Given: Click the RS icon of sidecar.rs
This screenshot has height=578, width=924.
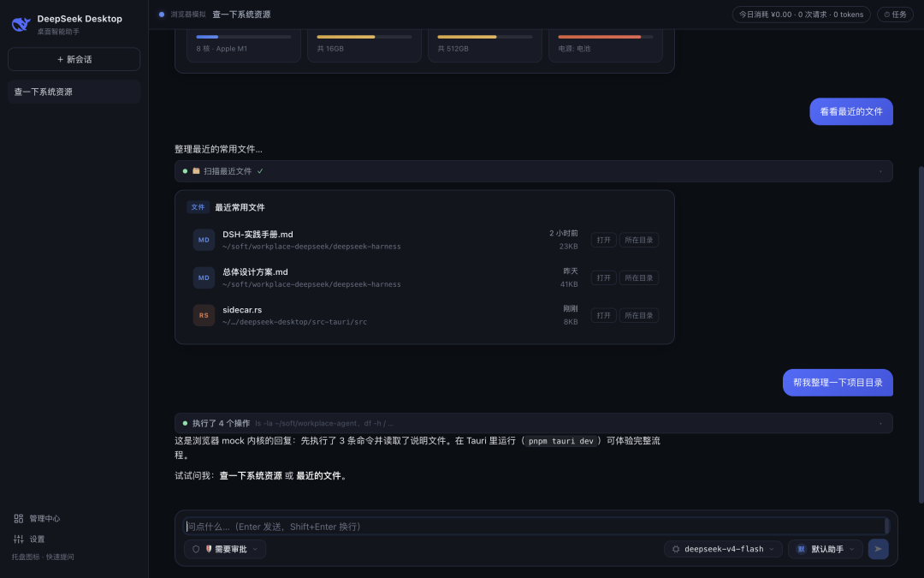Looking at the screenshot, I should point(204,315).
